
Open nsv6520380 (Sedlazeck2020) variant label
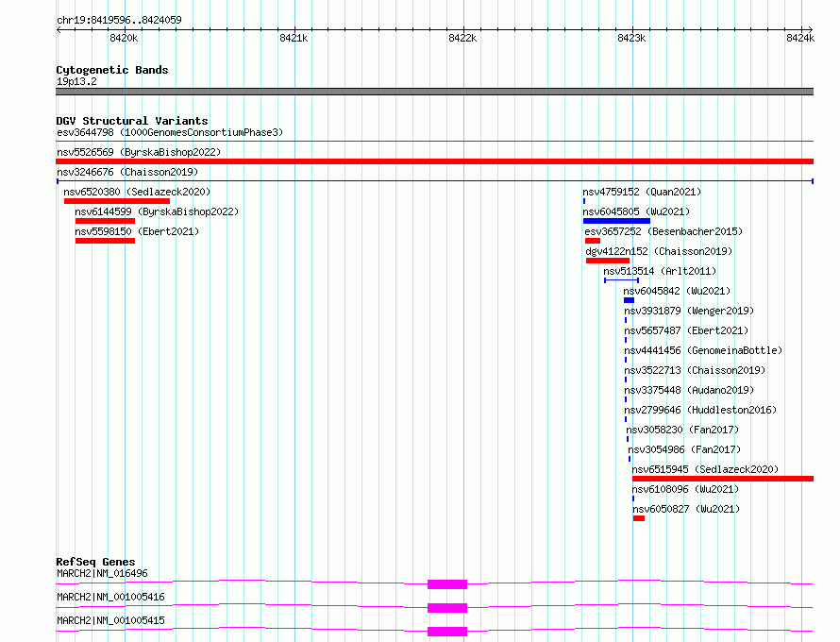coord(137,192)
